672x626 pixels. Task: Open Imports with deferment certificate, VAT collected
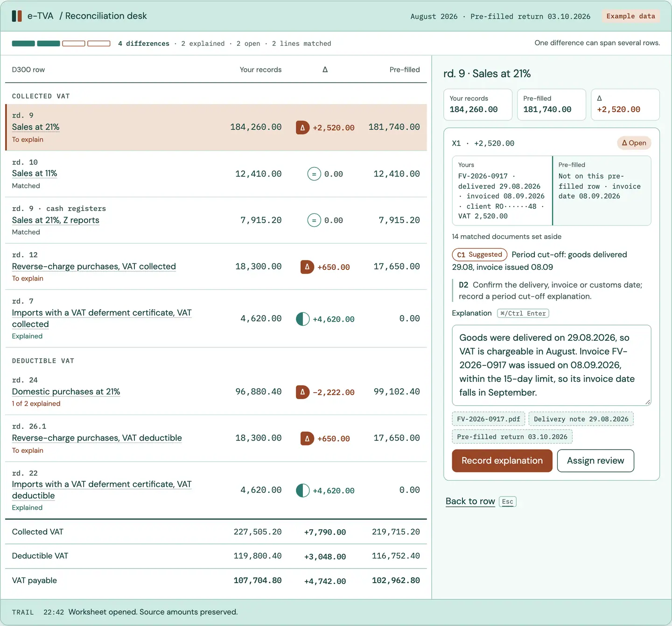[102, 318]
